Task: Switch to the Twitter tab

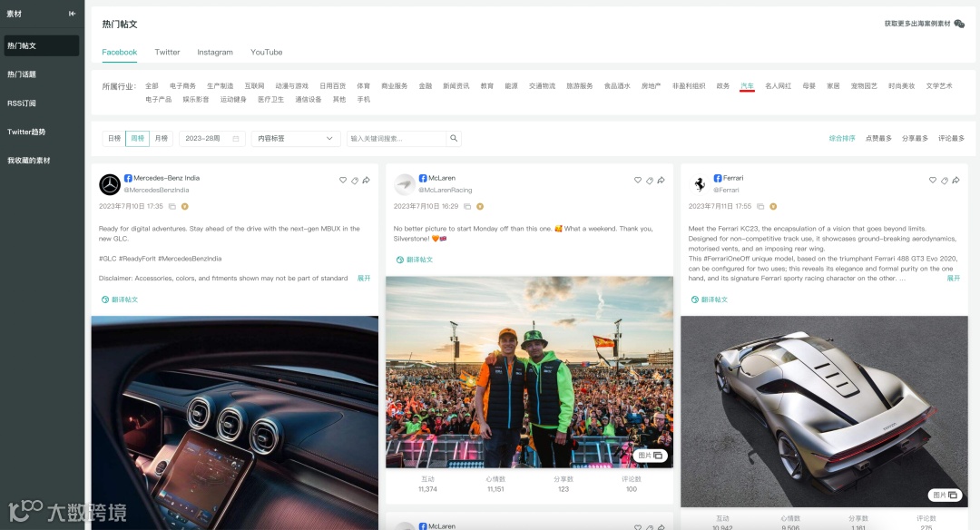Action: 167,52
